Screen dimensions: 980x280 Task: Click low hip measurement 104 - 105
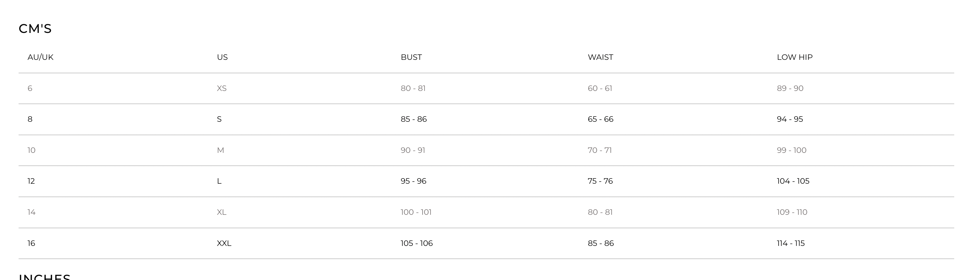click(x=793, y=181)
